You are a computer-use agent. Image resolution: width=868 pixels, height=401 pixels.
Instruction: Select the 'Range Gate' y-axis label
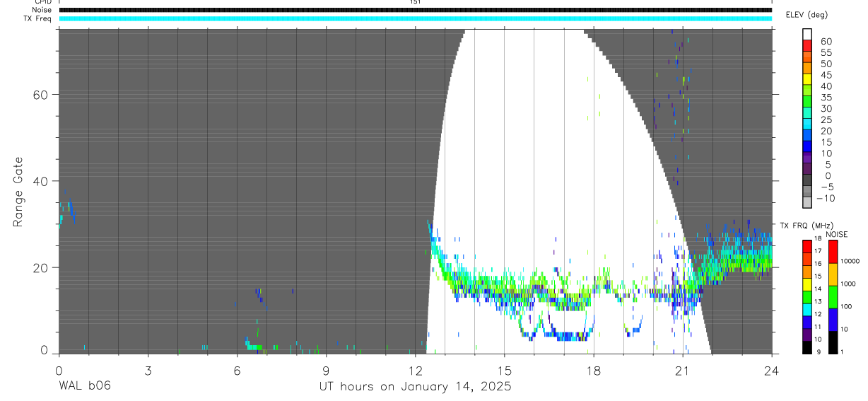click(19, 193)
